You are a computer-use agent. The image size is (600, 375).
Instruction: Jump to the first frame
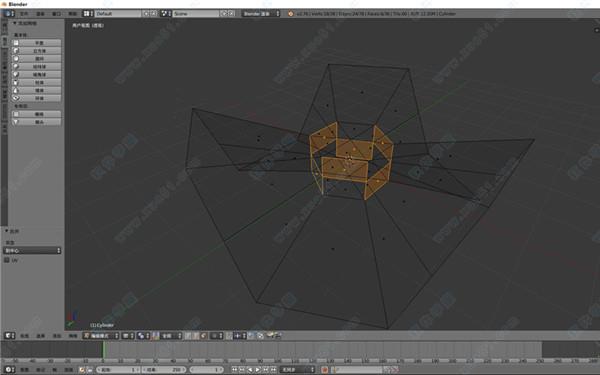(235, 370)
